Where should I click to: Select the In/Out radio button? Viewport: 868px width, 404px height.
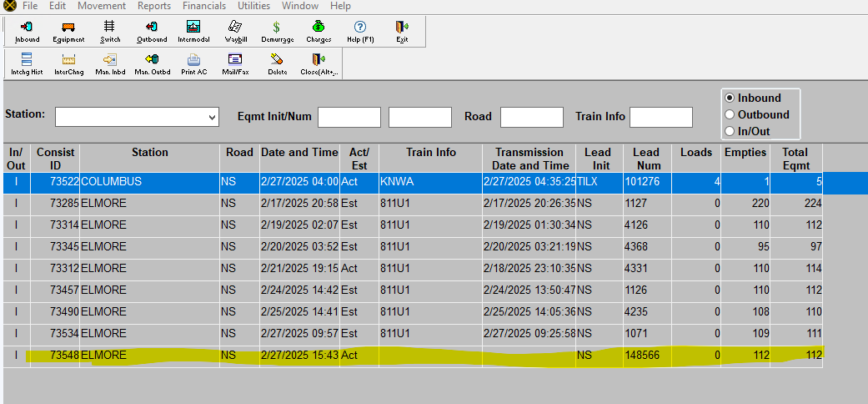pos(730,131)
